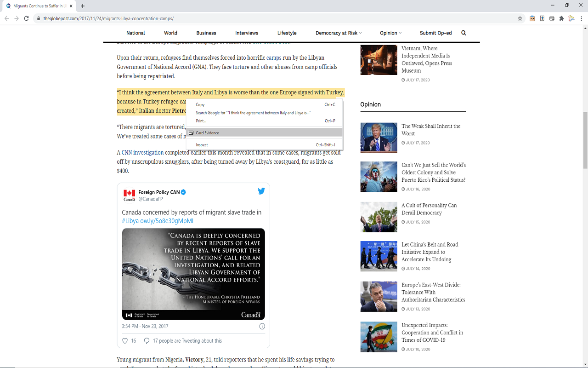Choose Inspect from the context menu
The width and height of the screenshot is (588, 368).
pos(265,145)
